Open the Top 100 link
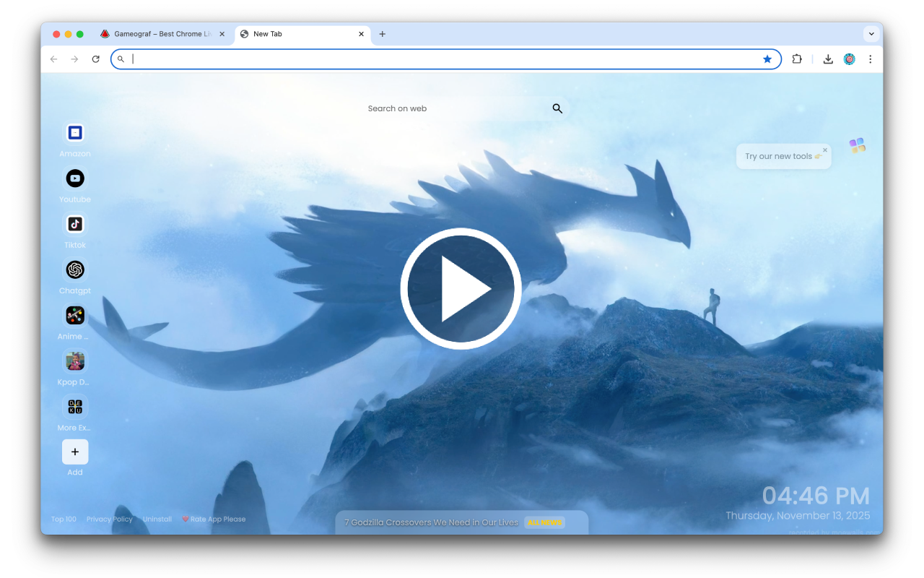The width and height of the screenshot is (924, 578). click(64, 519)
